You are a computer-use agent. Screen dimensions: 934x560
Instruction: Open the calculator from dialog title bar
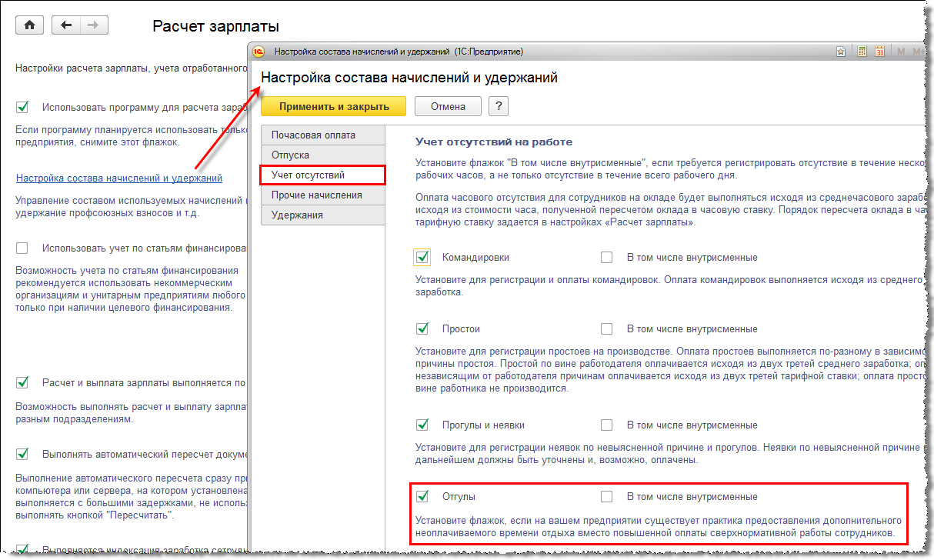(x=862, y=52)
